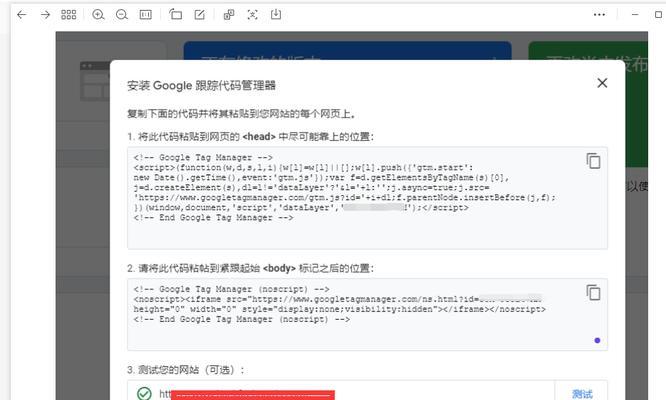Copy the body noscript code snippet
This screenshot has width=666, height=400.
pos(593,293)
